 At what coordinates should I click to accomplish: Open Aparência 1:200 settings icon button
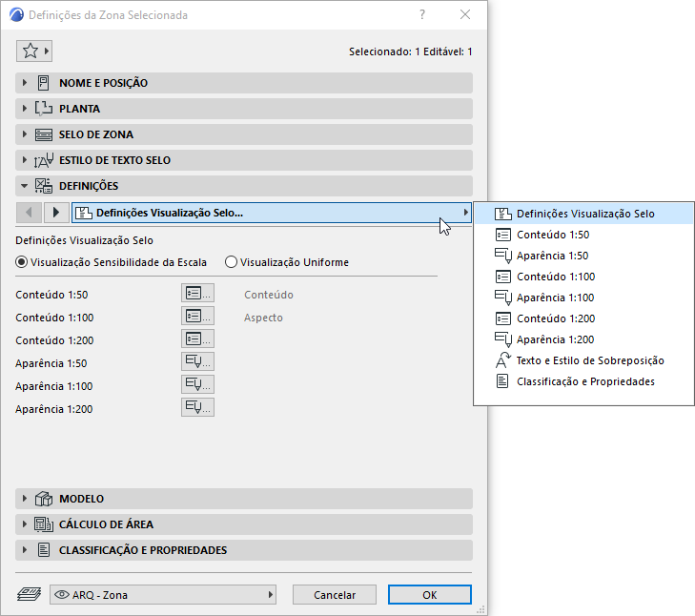click(x=197, y=407)
